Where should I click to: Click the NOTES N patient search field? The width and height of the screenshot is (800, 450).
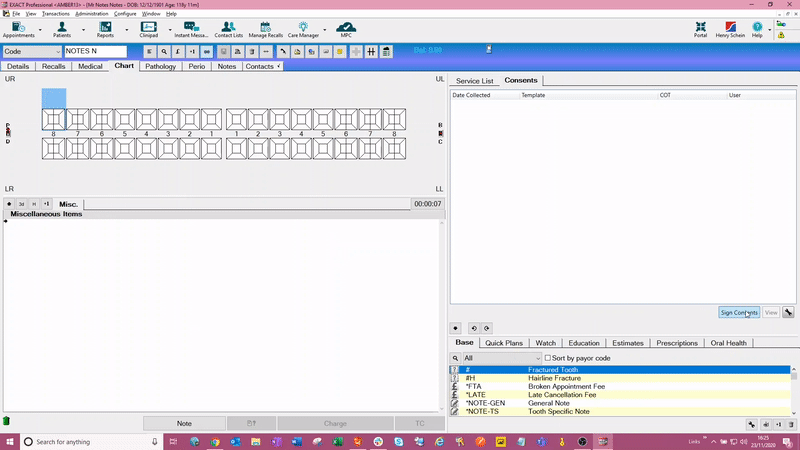pos(95,52)
